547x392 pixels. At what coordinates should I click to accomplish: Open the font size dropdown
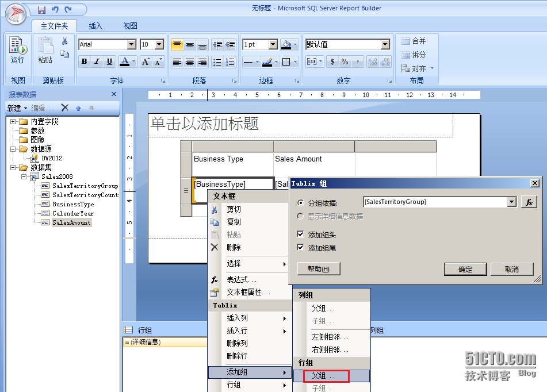click(x=159, y=44)
